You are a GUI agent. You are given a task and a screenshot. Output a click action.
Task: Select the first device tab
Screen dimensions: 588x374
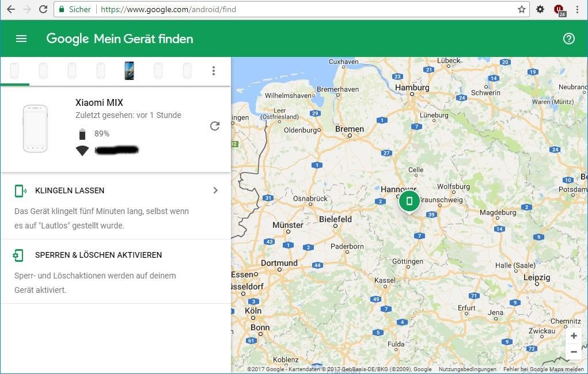click(x=14, y=71)
